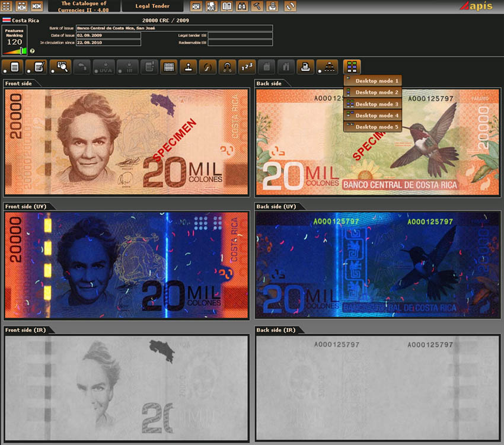The height and width of the screenshot is (445, 504).
Task: Click the Costa Rica flag icon
Action: [x=7, y=20]
